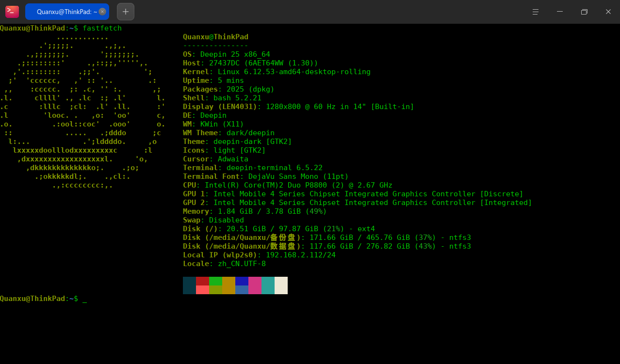Open a new terminal tab

pyautogui.click(x=126, y=12)
